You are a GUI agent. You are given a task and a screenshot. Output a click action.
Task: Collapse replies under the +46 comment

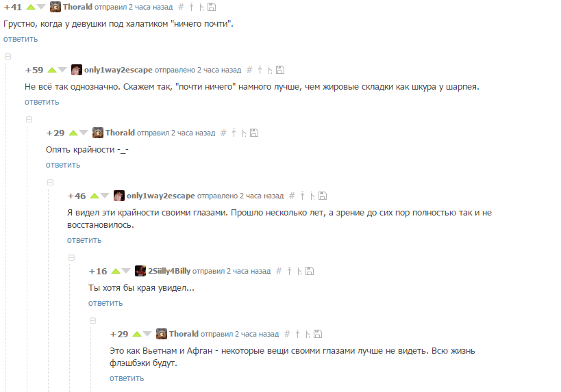[71, 258]
